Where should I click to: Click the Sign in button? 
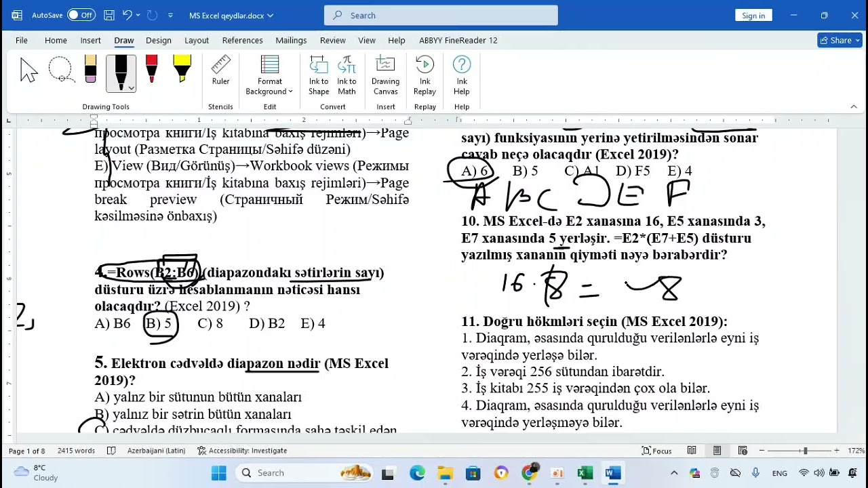[753, 15]
